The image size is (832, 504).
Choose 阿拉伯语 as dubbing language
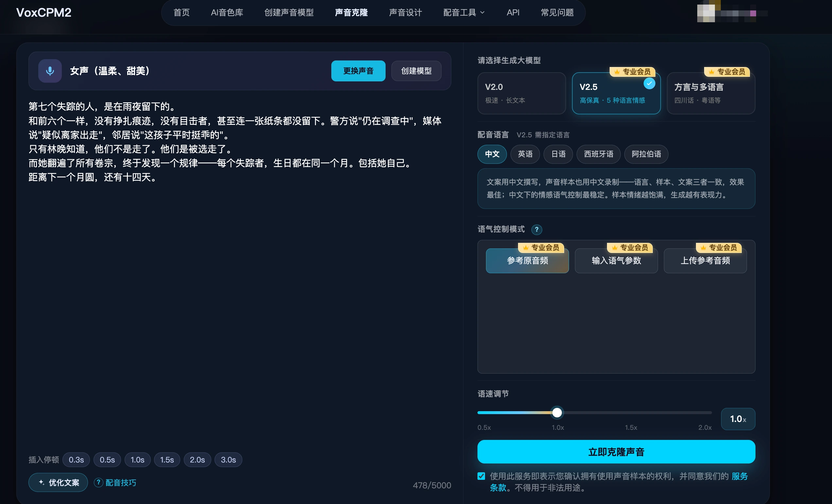click(x=646, y=154)
